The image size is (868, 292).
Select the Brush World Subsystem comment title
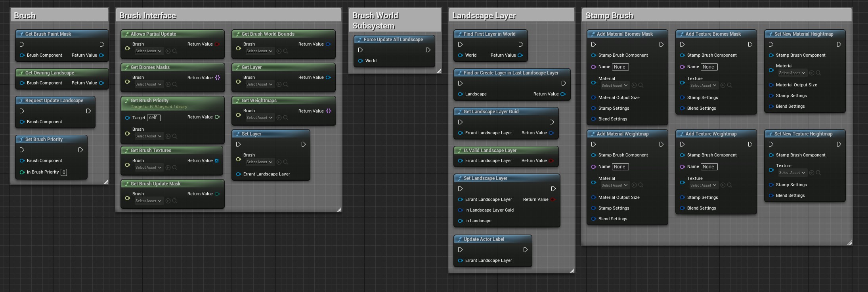click(395, 20)
